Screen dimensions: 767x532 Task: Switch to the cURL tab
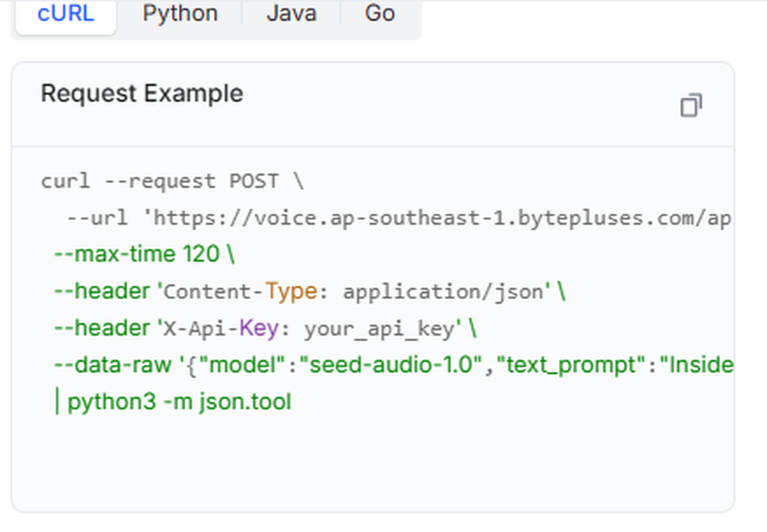pos(65,14)
